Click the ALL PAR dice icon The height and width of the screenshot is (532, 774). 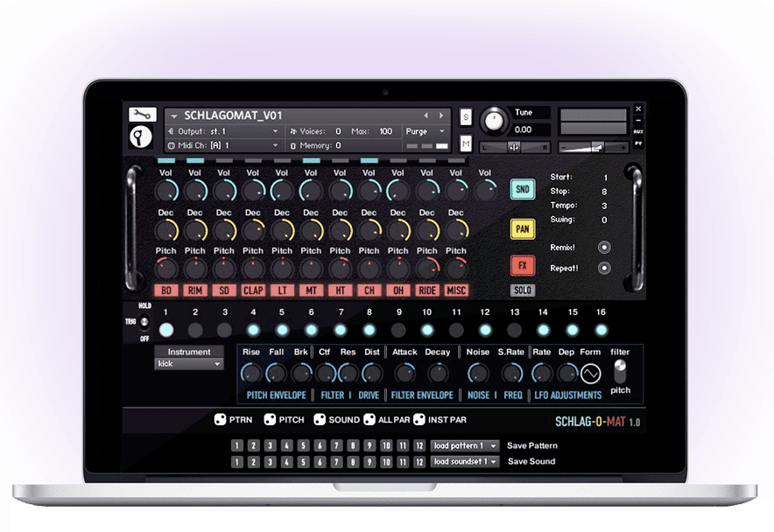tap(369, 419)
